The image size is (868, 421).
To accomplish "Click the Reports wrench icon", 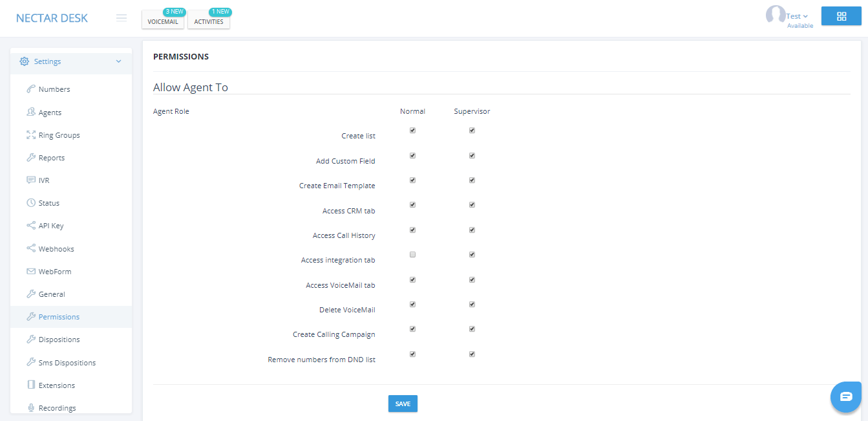I will click(x=30, y=158).
